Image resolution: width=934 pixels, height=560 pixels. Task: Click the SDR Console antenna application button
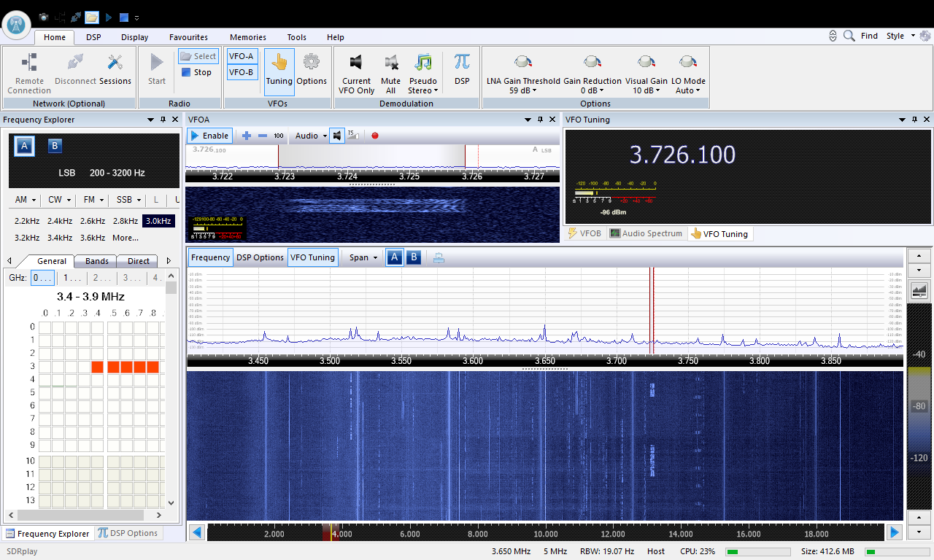16,25
